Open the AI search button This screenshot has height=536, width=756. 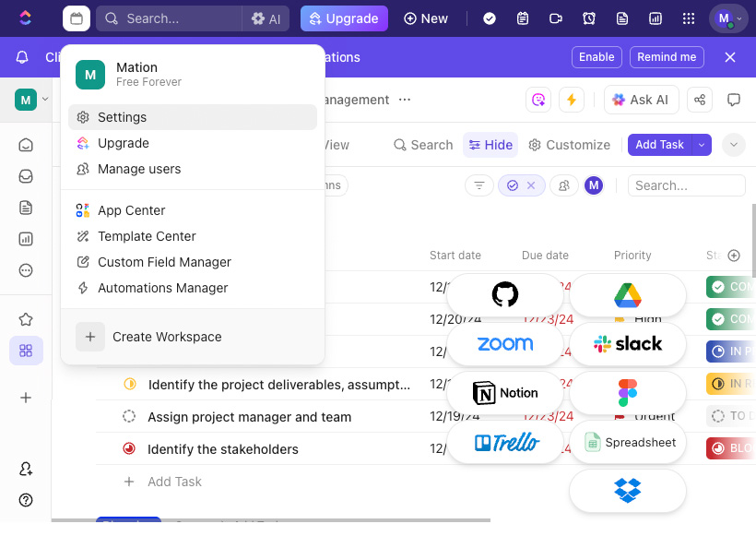pyautogui.click(x=266, y=18)
